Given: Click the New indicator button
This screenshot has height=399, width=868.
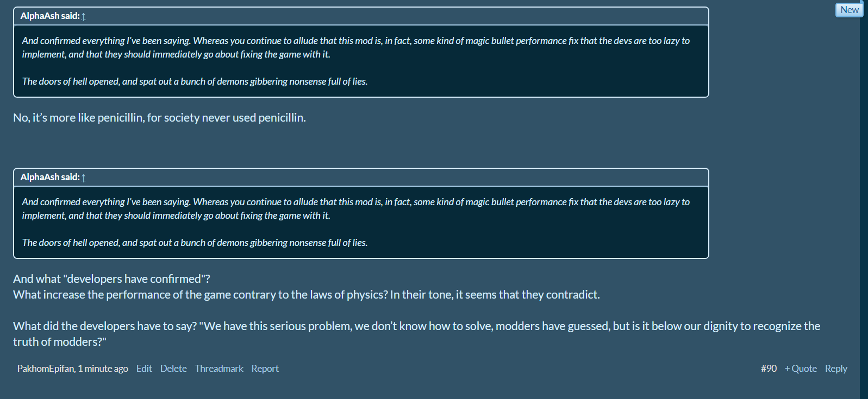Looking at the screenshot, I should pyautogui.click(x=849, y=10).
